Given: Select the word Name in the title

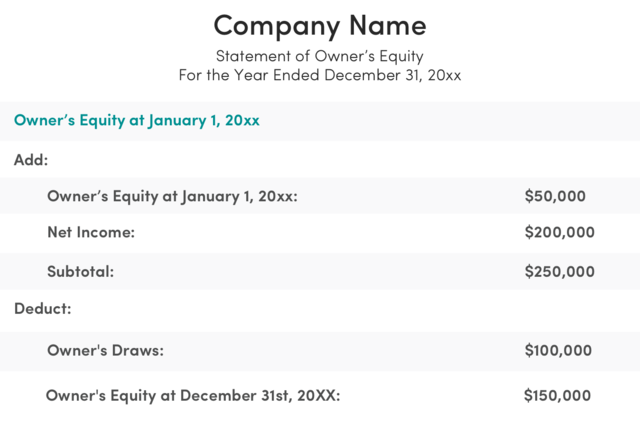Looking at the screenshot, I should (x=388, y=25).
